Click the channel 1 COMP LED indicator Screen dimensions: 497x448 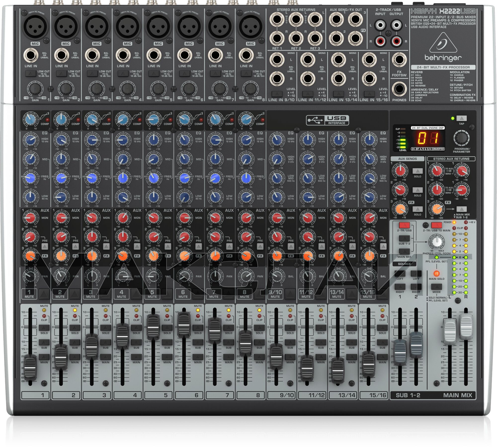coord(47,120)
